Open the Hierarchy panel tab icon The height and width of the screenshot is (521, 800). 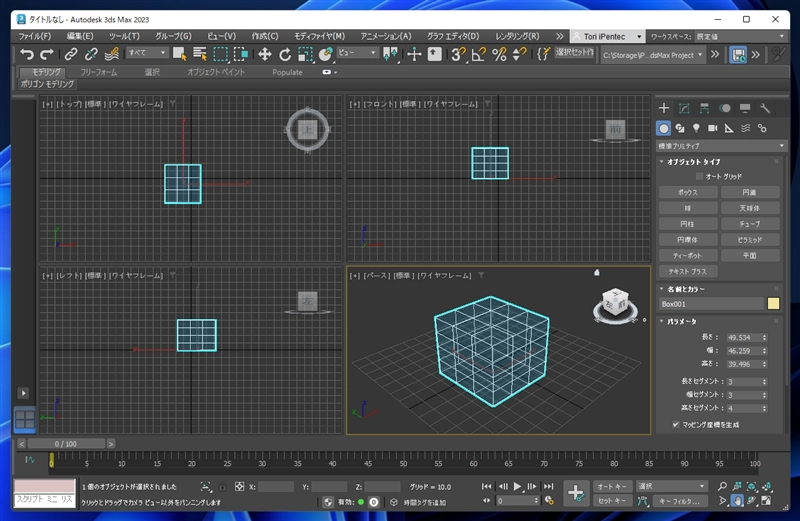coord(705,108)
